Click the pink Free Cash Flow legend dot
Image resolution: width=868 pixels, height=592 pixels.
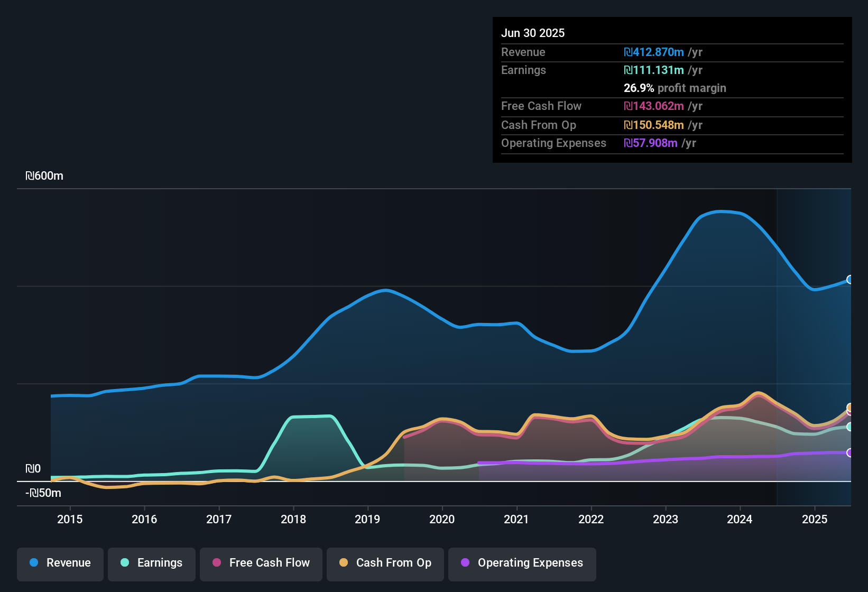pos(217,562)
